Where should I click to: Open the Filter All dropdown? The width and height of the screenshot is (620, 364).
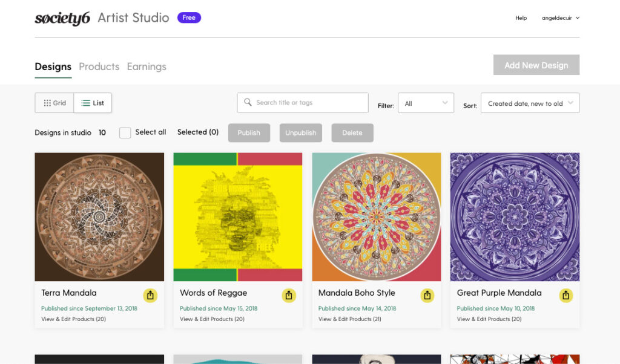426,103
